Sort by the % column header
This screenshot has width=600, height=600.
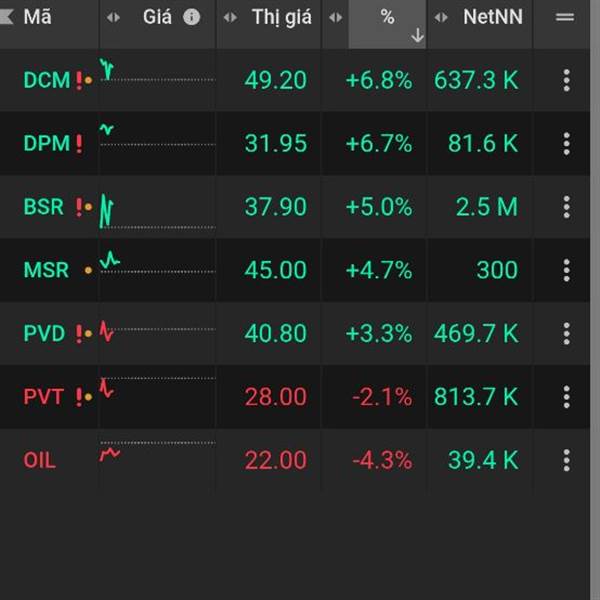[387, 17]
